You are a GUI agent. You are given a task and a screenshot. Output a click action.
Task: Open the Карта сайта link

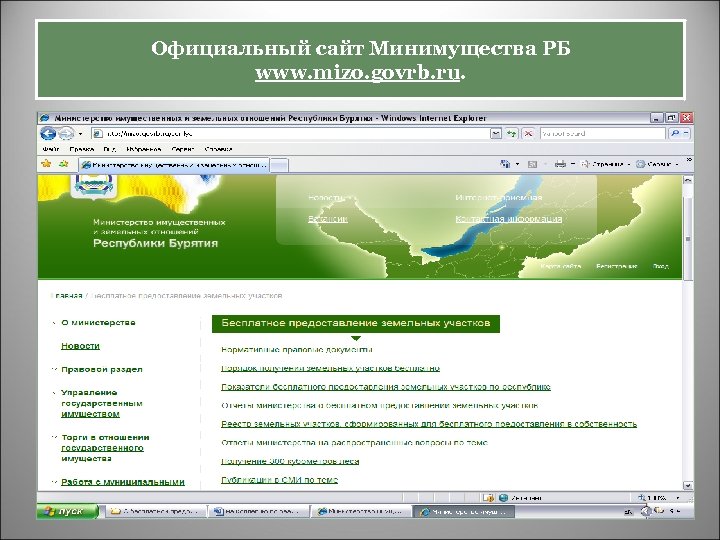coord(561,266)
